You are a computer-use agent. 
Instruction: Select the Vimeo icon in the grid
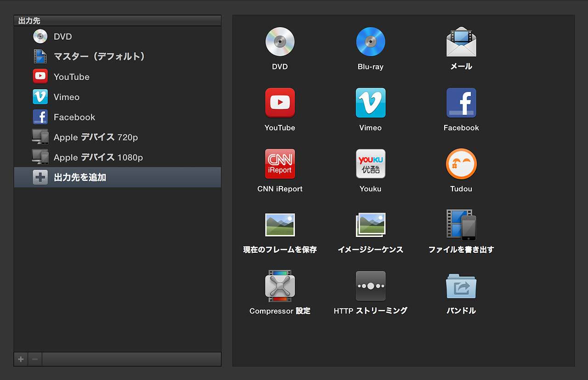[370, 103]
